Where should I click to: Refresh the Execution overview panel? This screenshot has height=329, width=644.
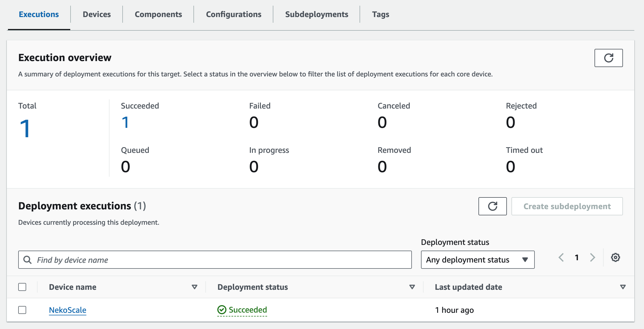[608, 58]
